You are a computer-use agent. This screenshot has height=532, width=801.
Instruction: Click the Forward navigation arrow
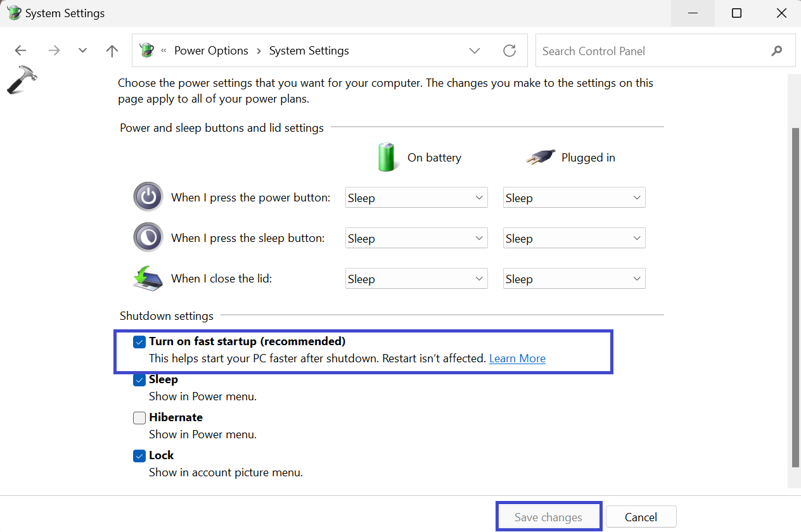(x=54, y=51)
